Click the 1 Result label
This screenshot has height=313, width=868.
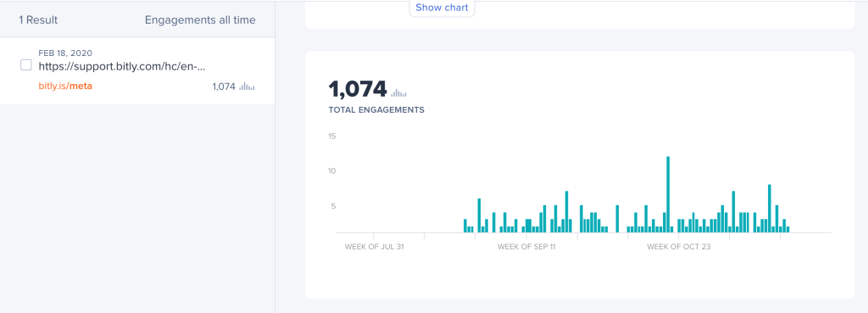(x=38, y=20)
